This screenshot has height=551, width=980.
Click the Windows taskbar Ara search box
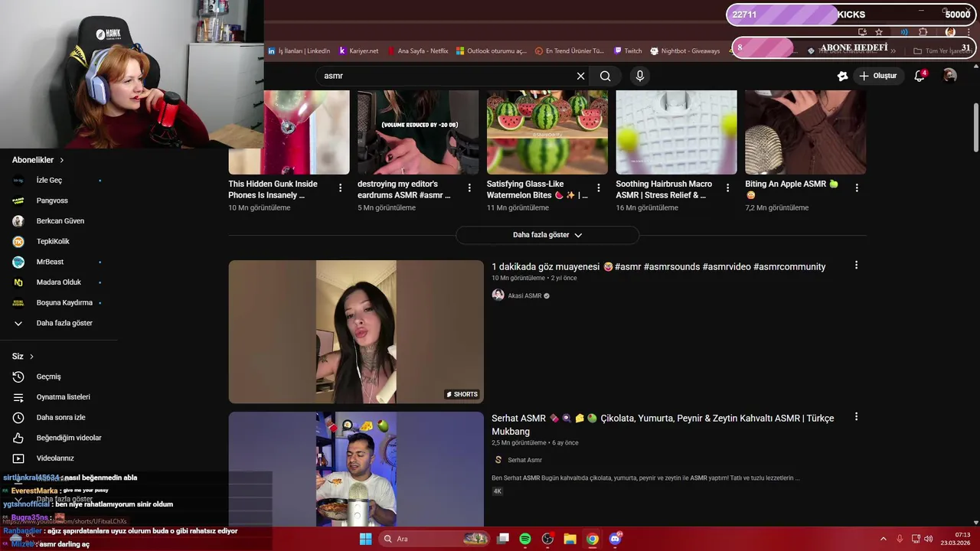pyautogui.click(x=434, y=539)
